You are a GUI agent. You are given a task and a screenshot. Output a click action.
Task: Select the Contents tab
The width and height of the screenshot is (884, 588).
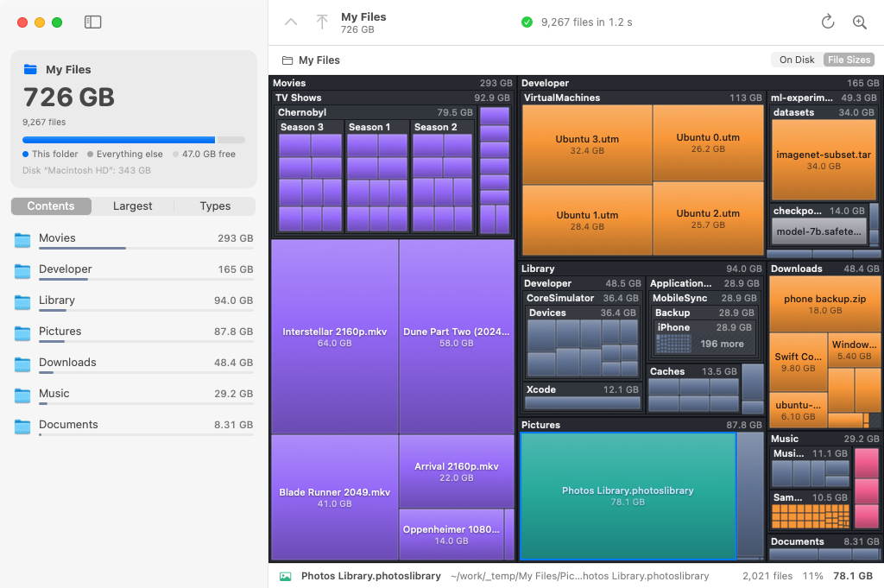click(51, 205)
